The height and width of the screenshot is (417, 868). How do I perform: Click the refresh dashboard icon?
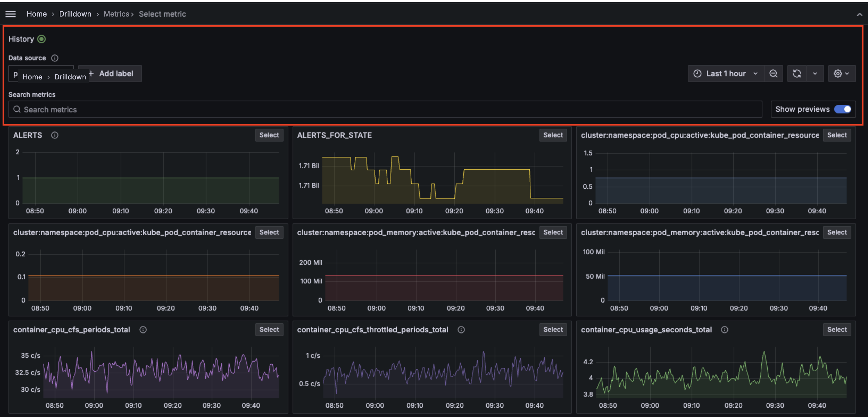click(x=797, y=73)
